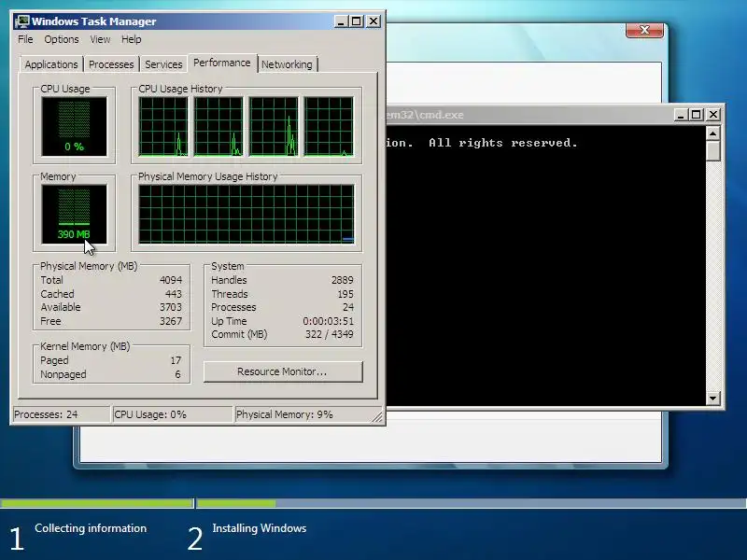747x560 pixels.
Task: Click the Up Time value 0:00:03:51
Action: tap(329, 321)
